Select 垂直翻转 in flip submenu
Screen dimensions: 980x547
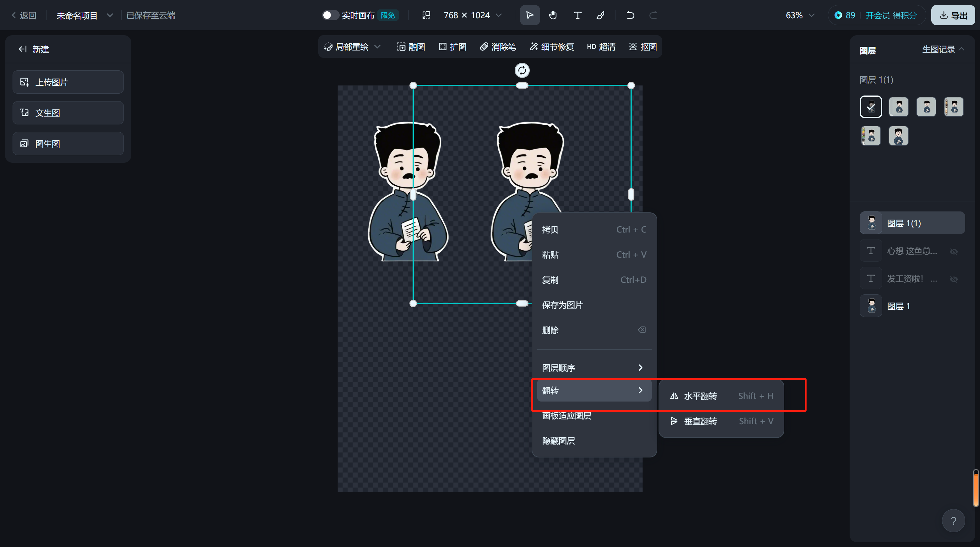pos(701,421)
